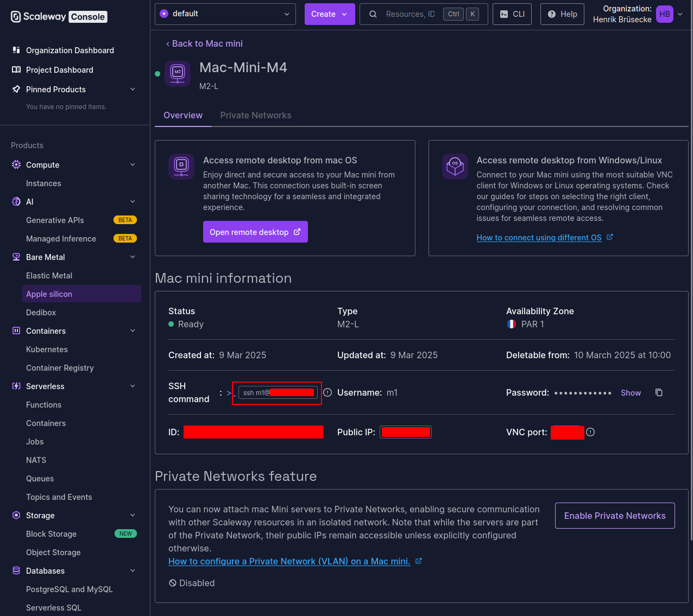The width and height of the screenshot is (693, 616).
Task: Expand the organization menu chevron
Action: (x=681, y=14)
